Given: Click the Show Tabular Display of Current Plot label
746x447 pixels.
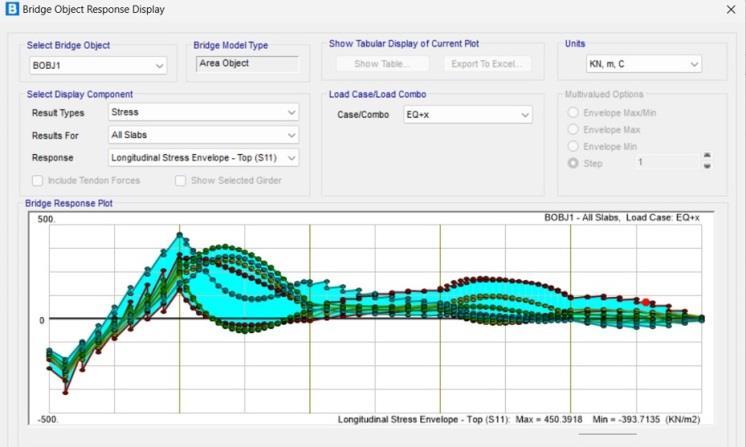Looking at the screenshot, I should click(x=404, y=44).
